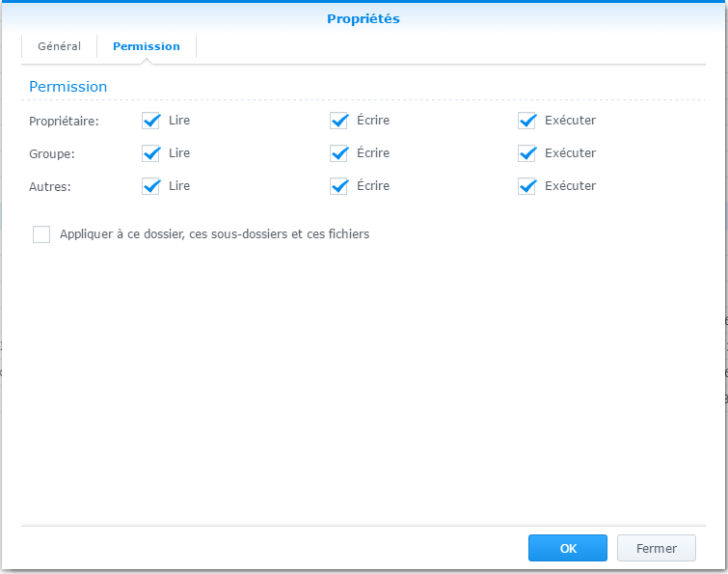Switch to the Général tab
Image resolution: width=728 pixels, height=574 pixels.
(59, 46)
